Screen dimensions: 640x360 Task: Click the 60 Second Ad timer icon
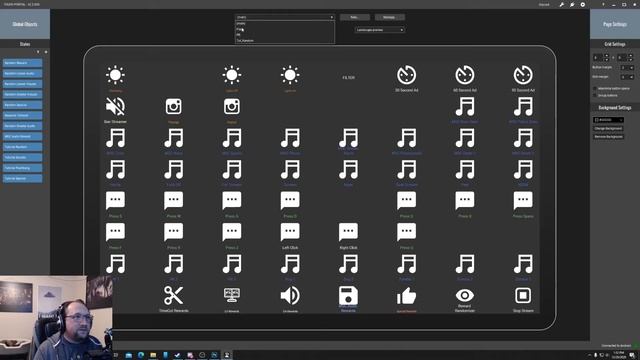464,75
